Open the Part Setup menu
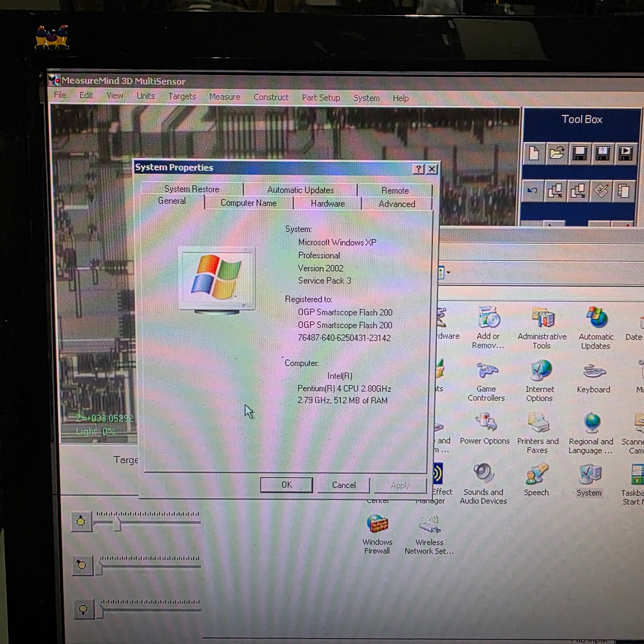The height and width of the screenshot is (644, 644). (321, 98)
